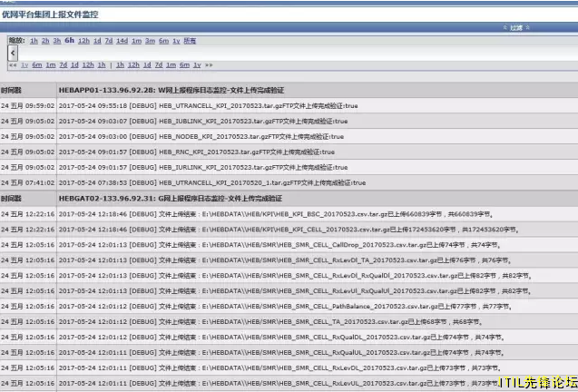Move forward 6m in navigation row
Viewport: 578px width, 392px height.
pyautogui.click(x=184, y=65)
